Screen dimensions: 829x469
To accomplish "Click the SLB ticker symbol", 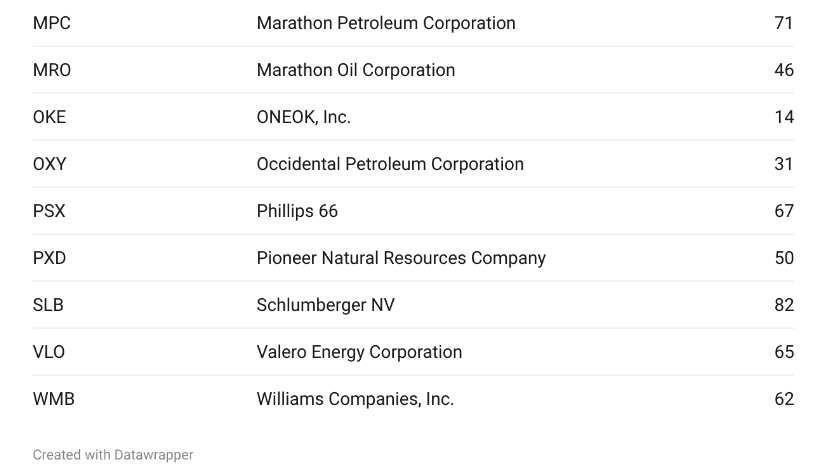I will click(48, 306).
